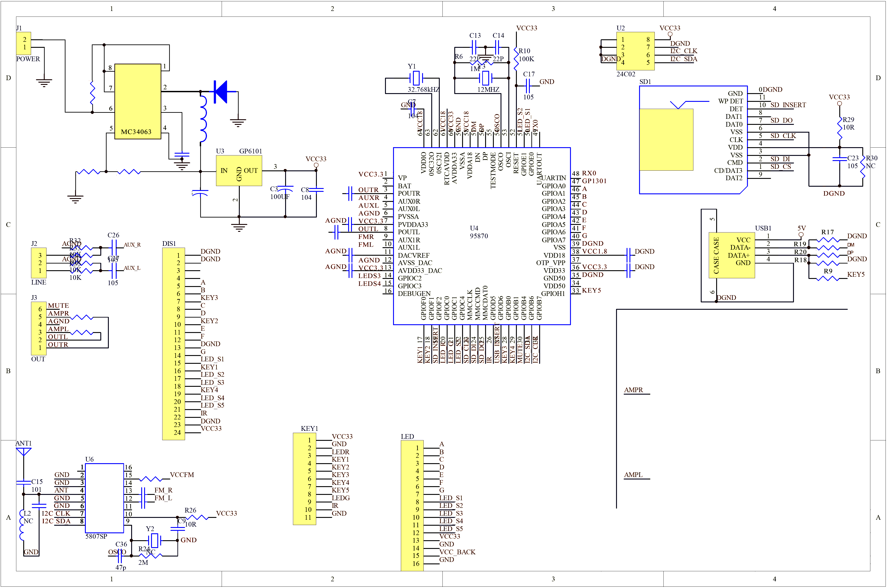Click the Y1 32.768kHZ crystal symbol
Screen dimensions: 888x588
416,78
